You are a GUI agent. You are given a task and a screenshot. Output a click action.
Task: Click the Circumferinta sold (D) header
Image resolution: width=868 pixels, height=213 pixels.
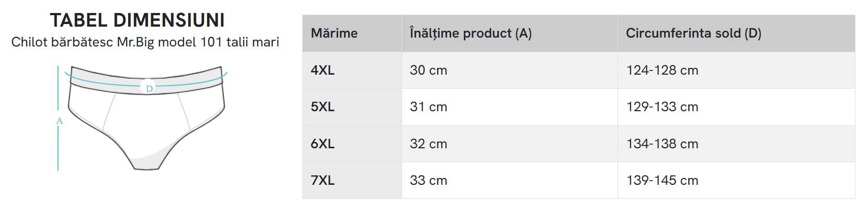pos(693,33)
